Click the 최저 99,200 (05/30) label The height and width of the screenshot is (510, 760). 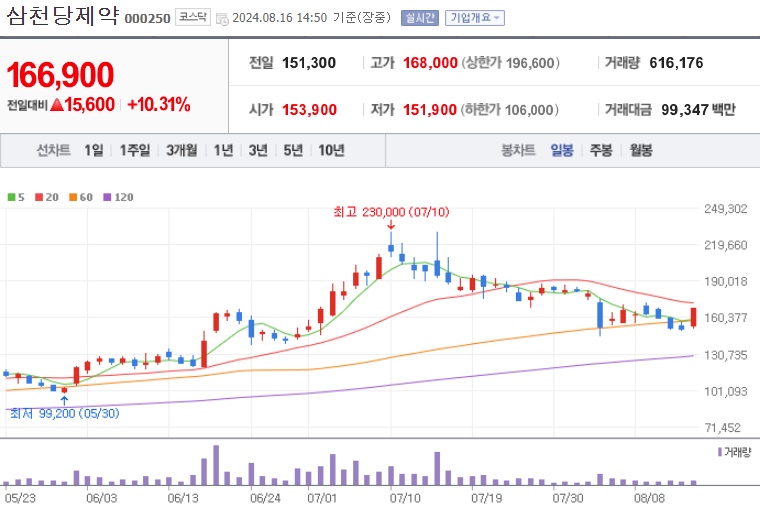pos(64,414)
